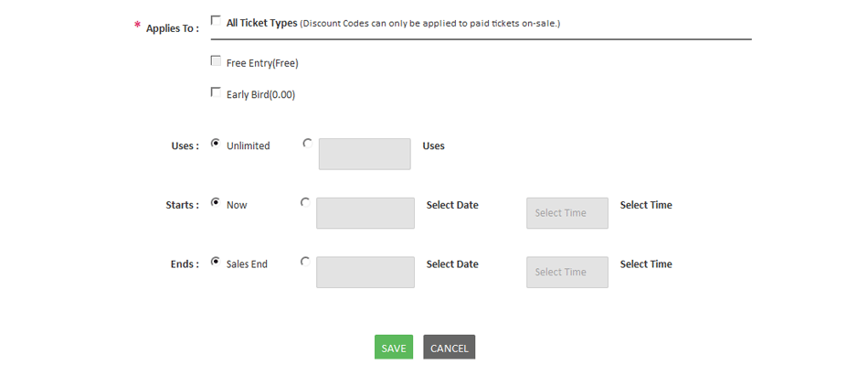Open the Ends date input field
The image size is (868, 376).
coord(365,272)
